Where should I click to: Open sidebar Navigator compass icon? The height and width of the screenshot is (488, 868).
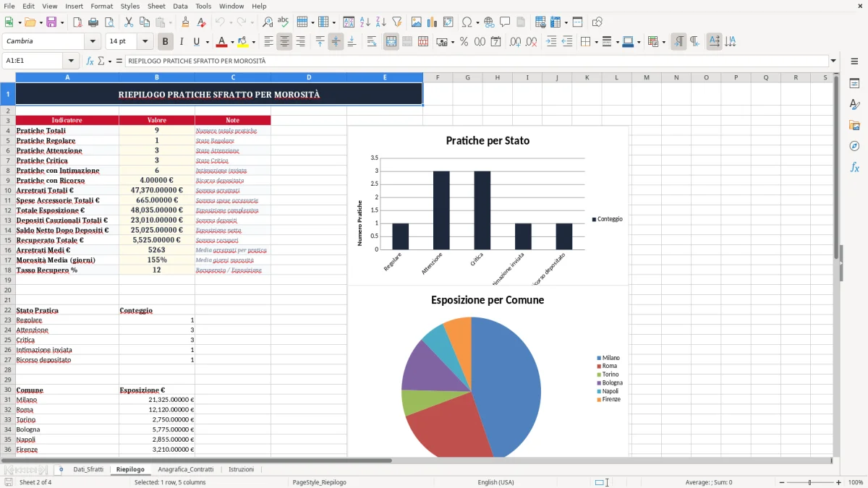[x=854, y=146]
